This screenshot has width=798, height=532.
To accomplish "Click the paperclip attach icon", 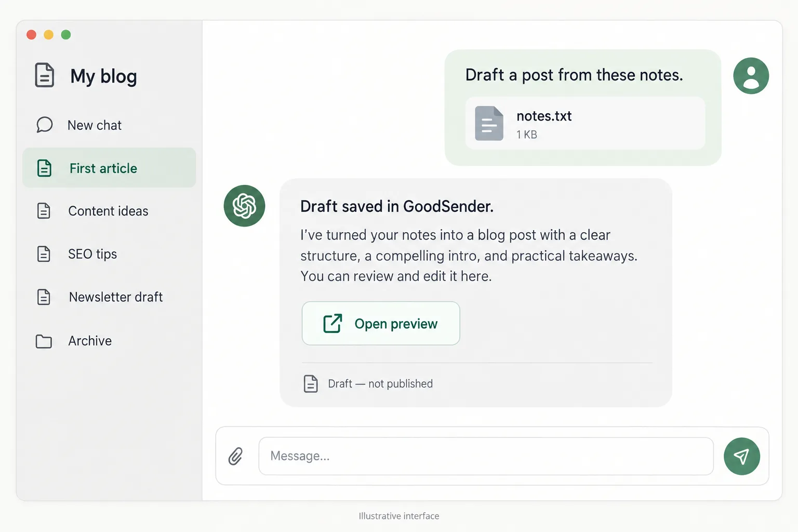I will click(236, 456).
